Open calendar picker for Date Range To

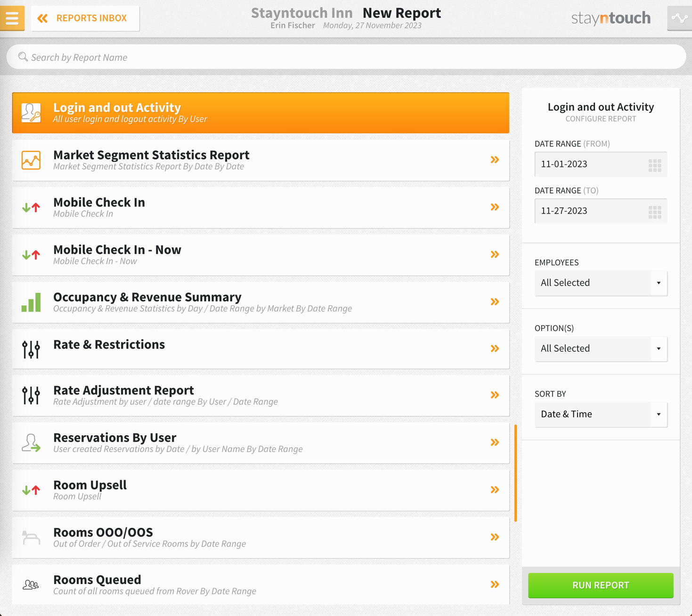click(x=655, y=212)
